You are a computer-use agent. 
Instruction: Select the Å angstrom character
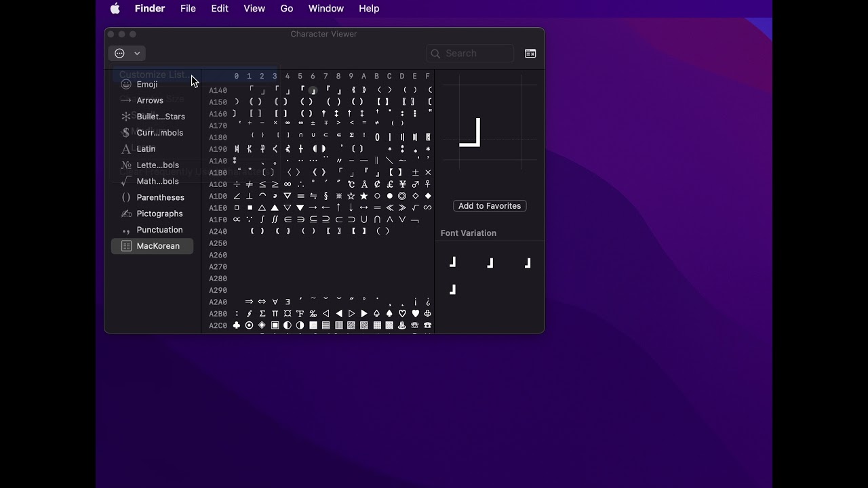[x=364, y=184]
